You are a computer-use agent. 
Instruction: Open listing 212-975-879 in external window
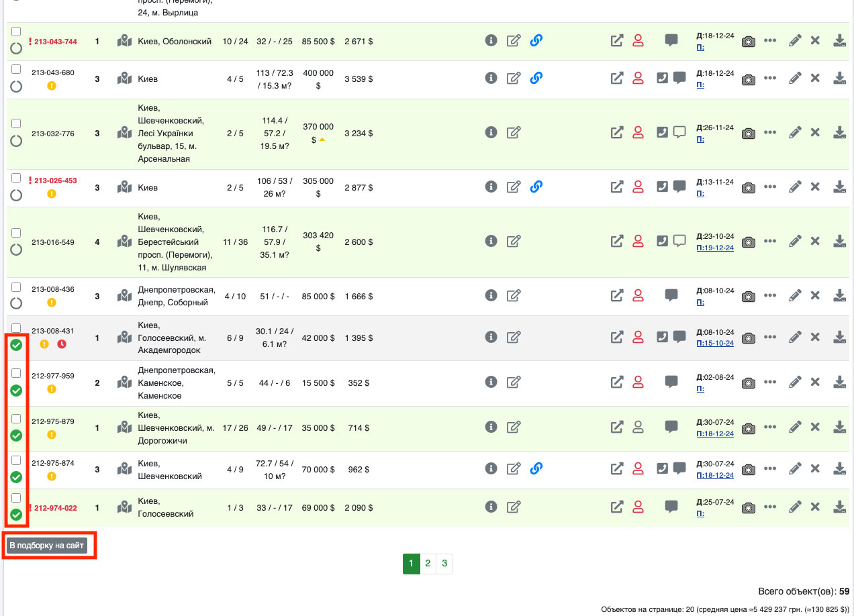tap(617, 427)
